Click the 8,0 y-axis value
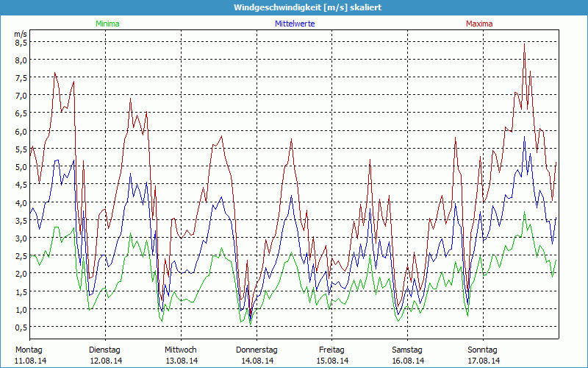This screenshot has height=368, width=588. (x=21, y=60)
